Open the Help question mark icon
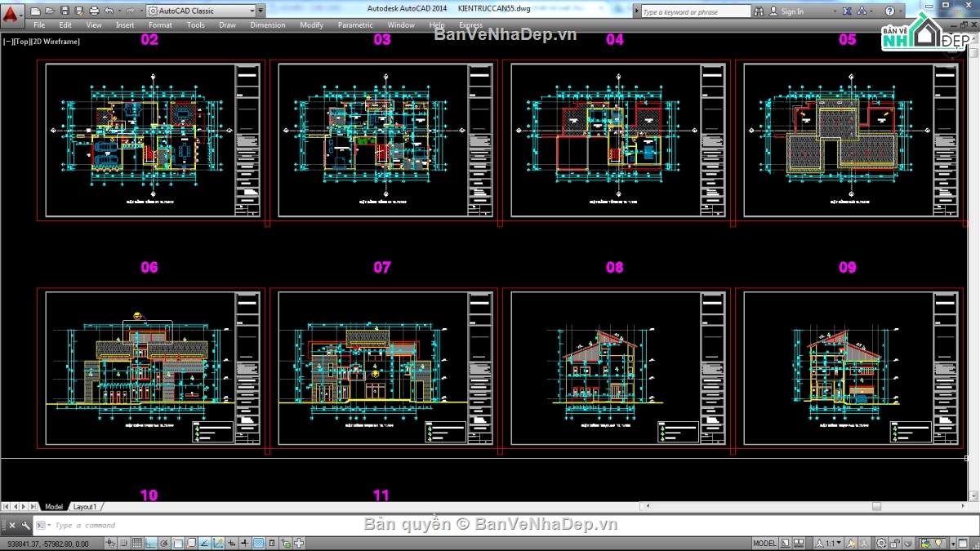 (x=889, y=11)
